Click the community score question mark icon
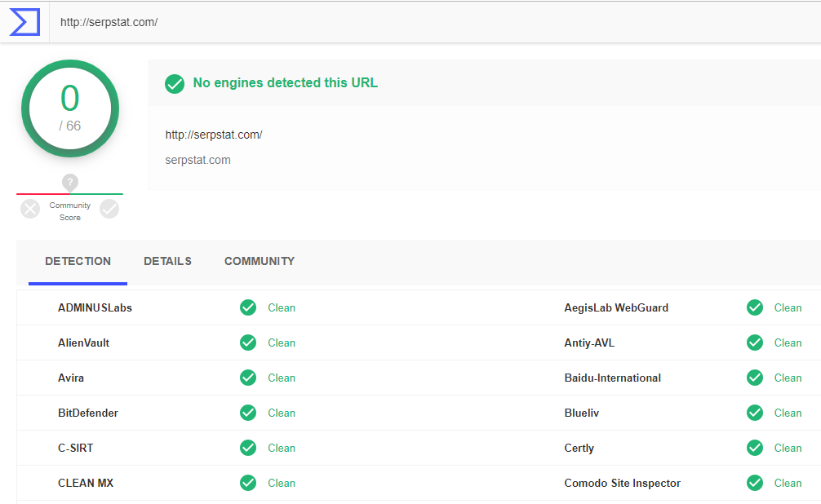821x504 pixels. [x=70, y=183]
